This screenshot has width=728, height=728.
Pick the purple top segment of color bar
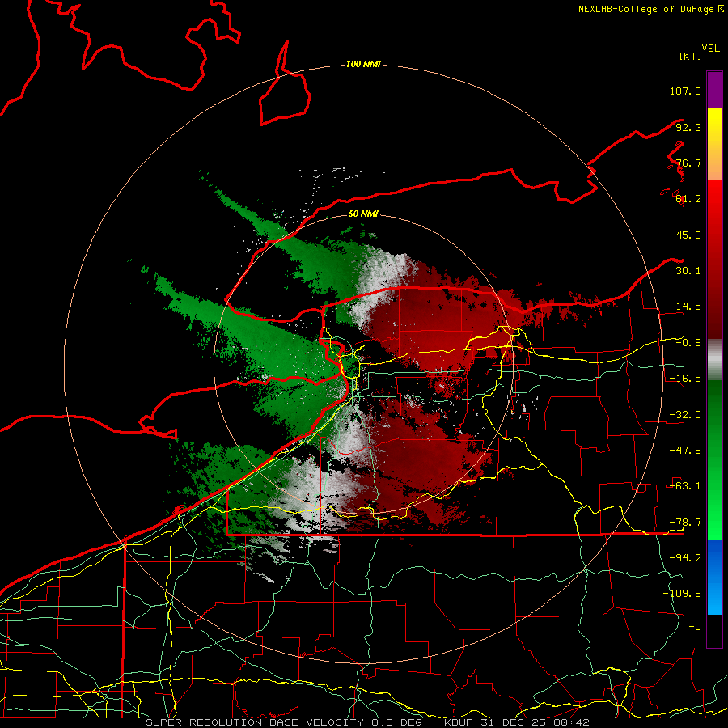click(x=714, y=90)
